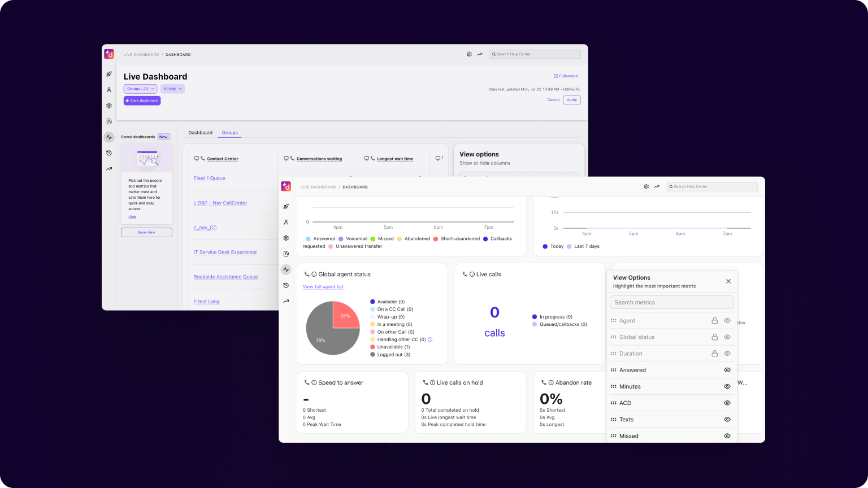The image size is (868, 488).
Task: Open the View full agent list link
Action: tap(323, 286)
